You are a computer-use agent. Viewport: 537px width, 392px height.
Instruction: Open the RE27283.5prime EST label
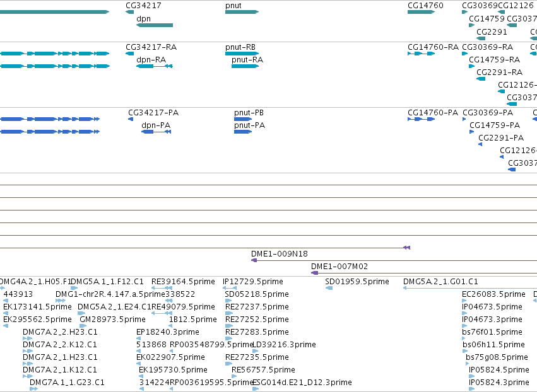[x=257, y=333]
